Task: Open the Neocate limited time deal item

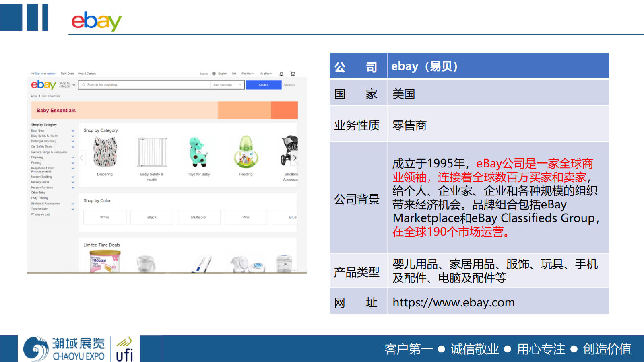Action: pos(105,262)
